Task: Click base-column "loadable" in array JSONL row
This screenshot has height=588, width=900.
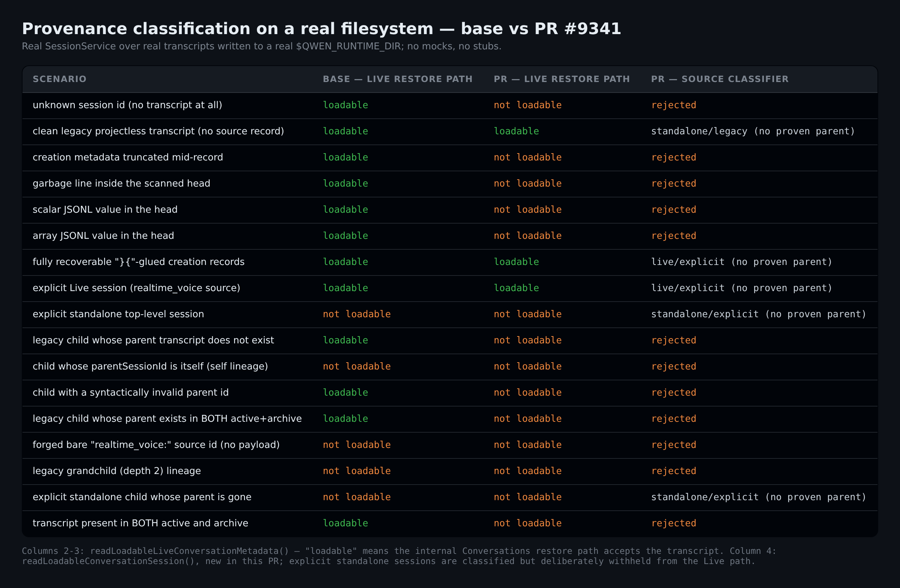Action: [x=345, y=236]
